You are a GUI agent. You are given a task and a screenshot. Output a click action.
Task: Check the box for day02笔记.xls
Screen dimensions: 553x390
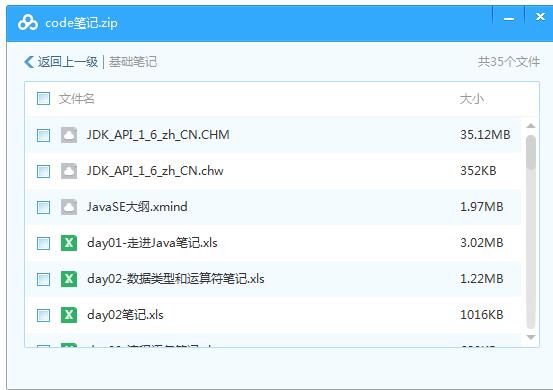(43, 315)
